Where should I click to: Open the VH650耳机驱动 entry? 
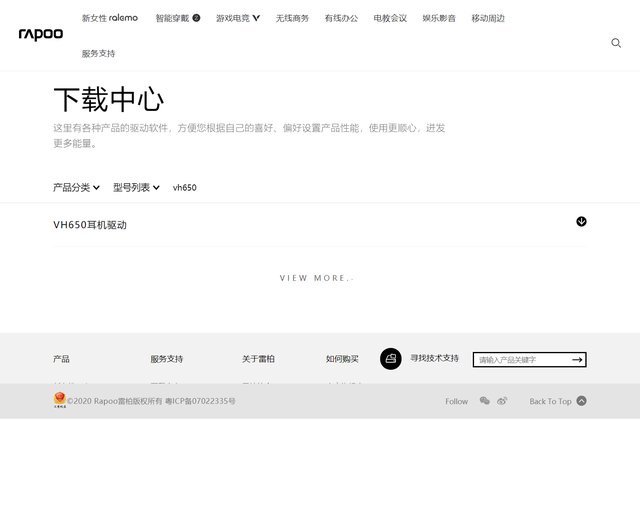pyautogui.click(x=90, y=225)
